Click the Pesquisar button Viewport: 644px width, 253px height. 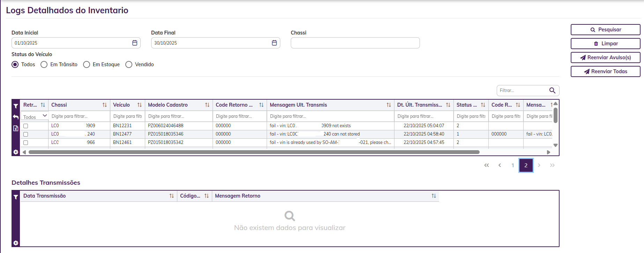(x=605, y=30)
